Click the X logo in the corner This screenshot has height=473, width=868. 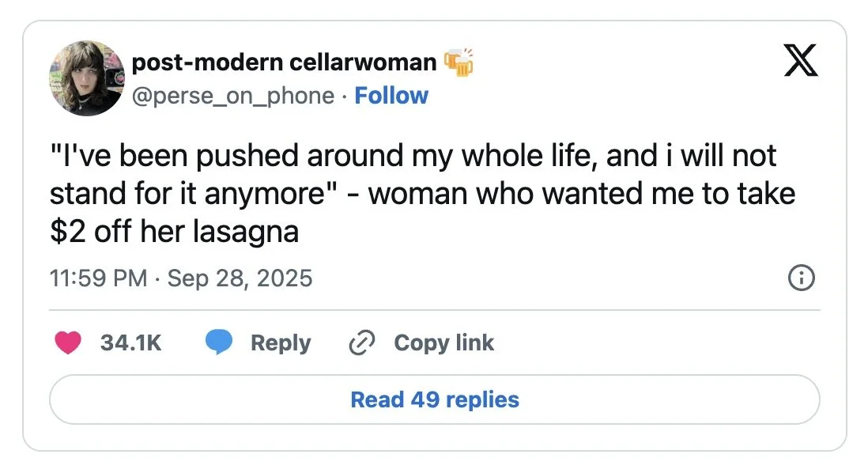click(801, 61)
